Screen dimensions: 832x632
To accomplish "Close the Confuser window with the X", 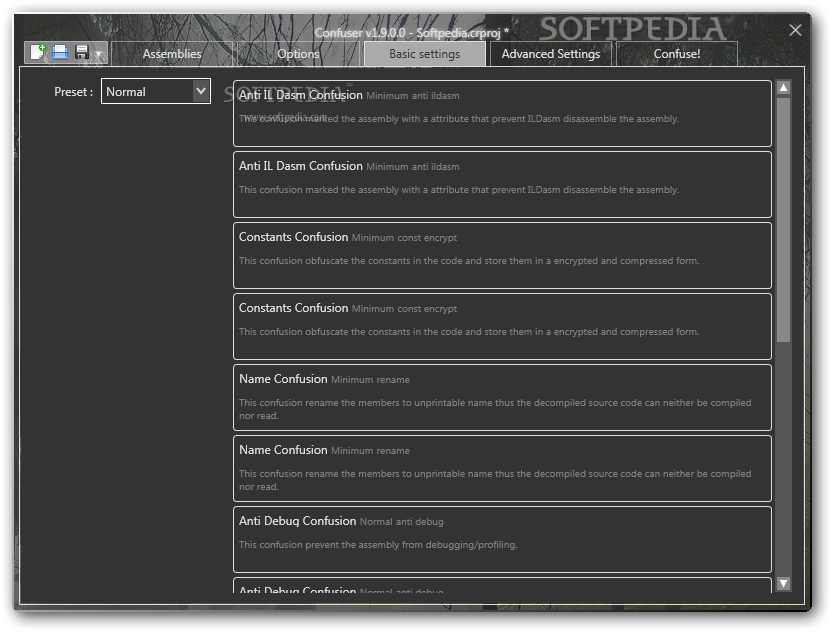I will point(795,30).
